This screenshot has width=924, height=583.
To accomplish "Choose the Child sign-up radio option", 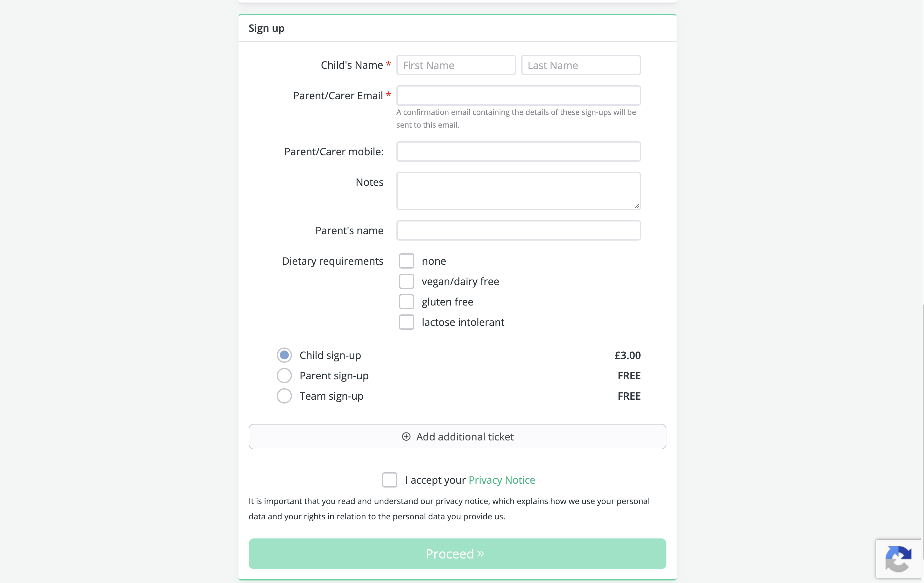I will pyautogui.click(x=284, y=355).
